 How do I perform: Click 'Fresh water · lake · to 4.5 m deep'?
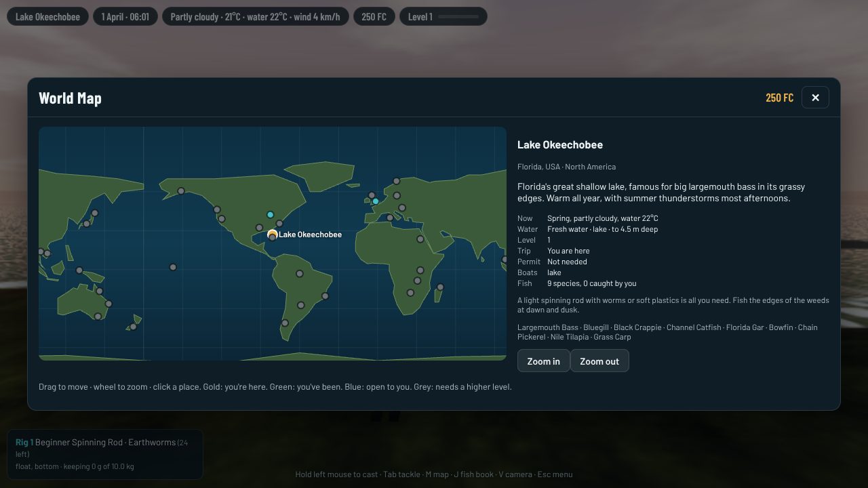tap(603, 229)
